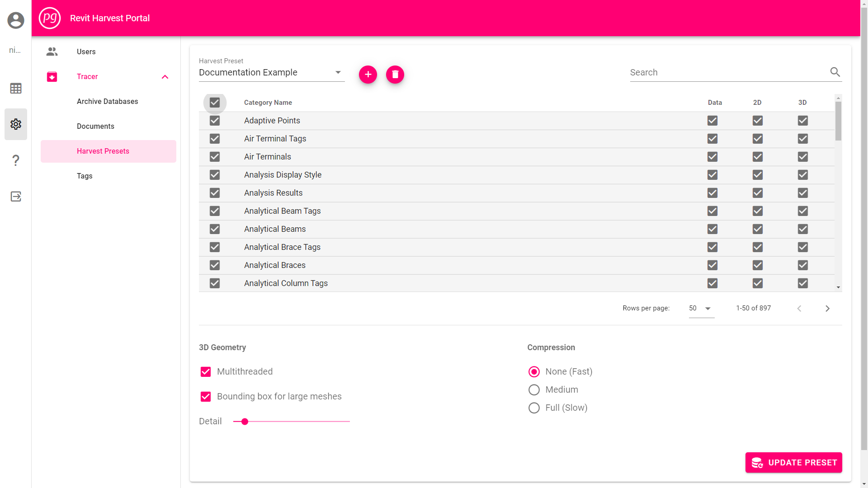Click the search magnifier icon
The image size is (868, 488).
coord(835,72)
